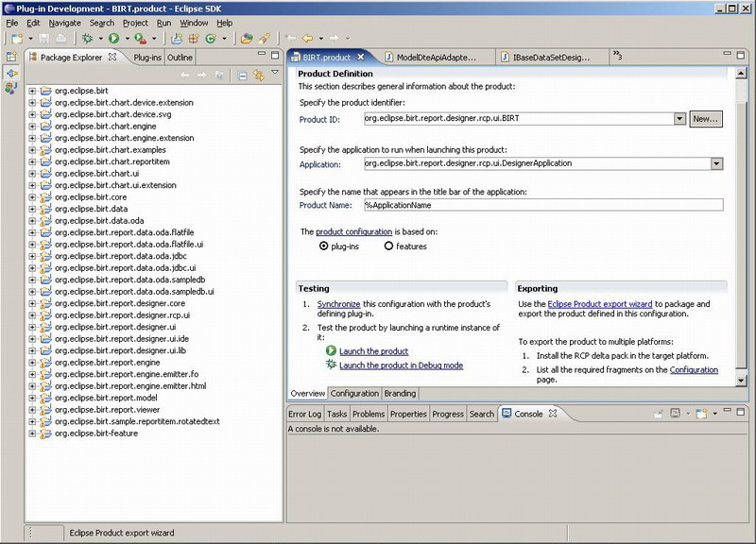
Task: Open dropdown arrow next to Open Console
Action: [x=714, y=414]
